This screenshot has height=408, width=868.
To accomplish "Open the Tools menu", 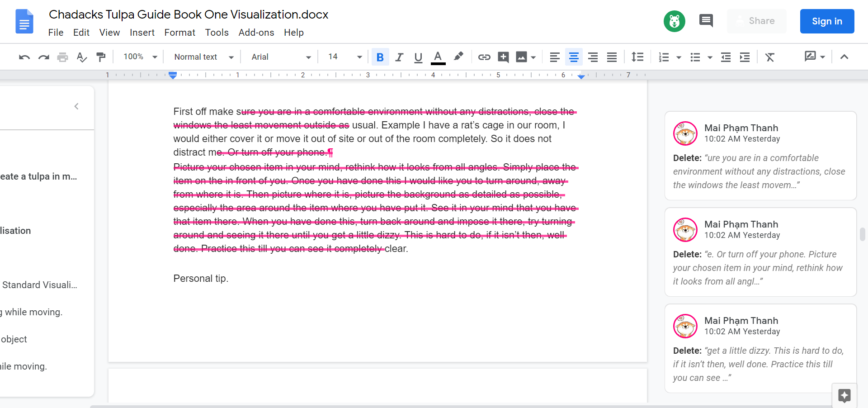I will [x=217, y=33].
